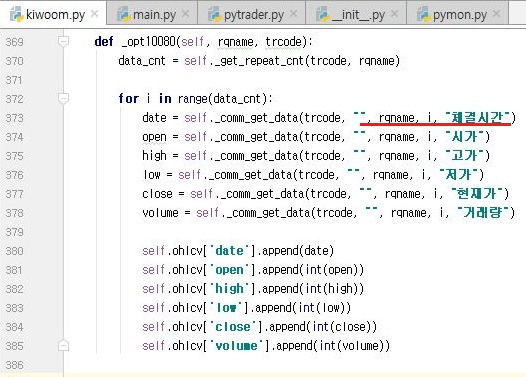Click the fold end marker at line 385
Viewport: 526px width, 377px height.
pyautogui.click(x=63, y=345)
